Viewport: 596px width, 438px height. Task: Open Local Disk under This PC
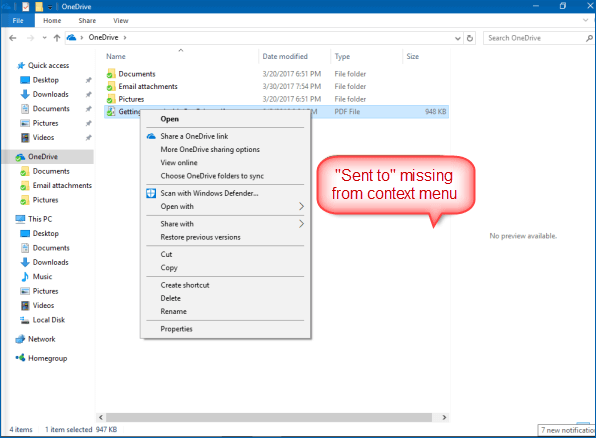pos(49,320)
